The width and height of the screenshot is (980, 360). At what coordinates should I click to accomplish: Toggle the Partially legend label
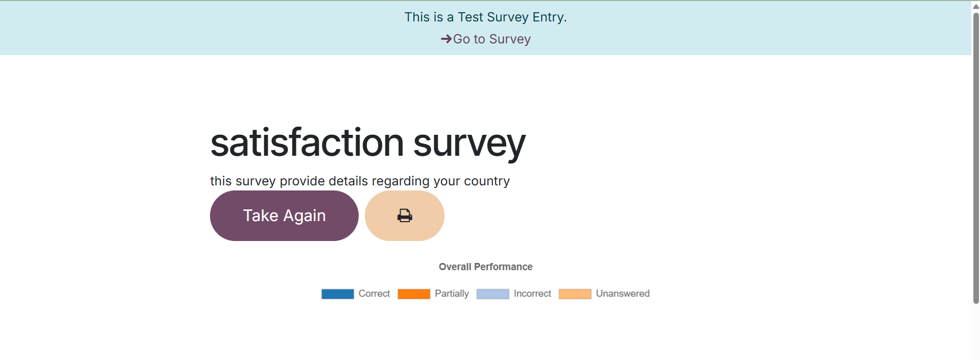[452, 294]
